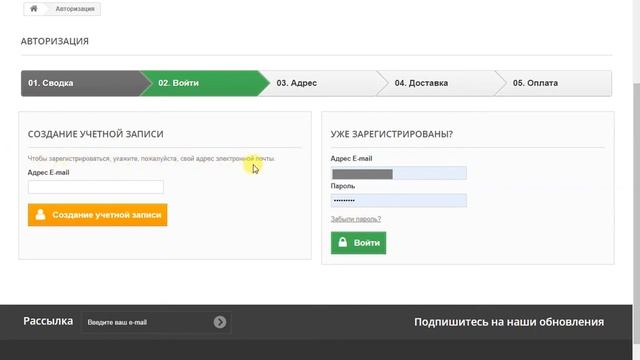Focus the login Адрес E-mail field
640x360 pixels.
coord(399,173)
